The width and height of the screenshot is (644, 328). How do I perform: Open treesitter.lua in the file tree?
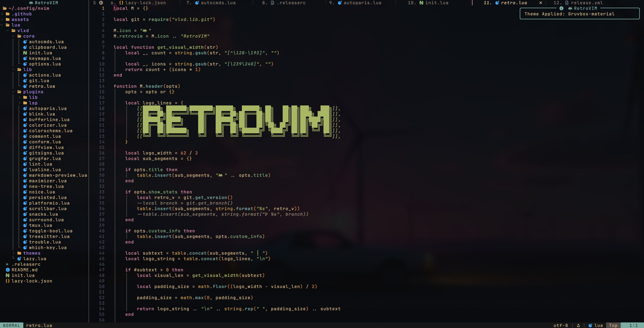tap(49, 236)
